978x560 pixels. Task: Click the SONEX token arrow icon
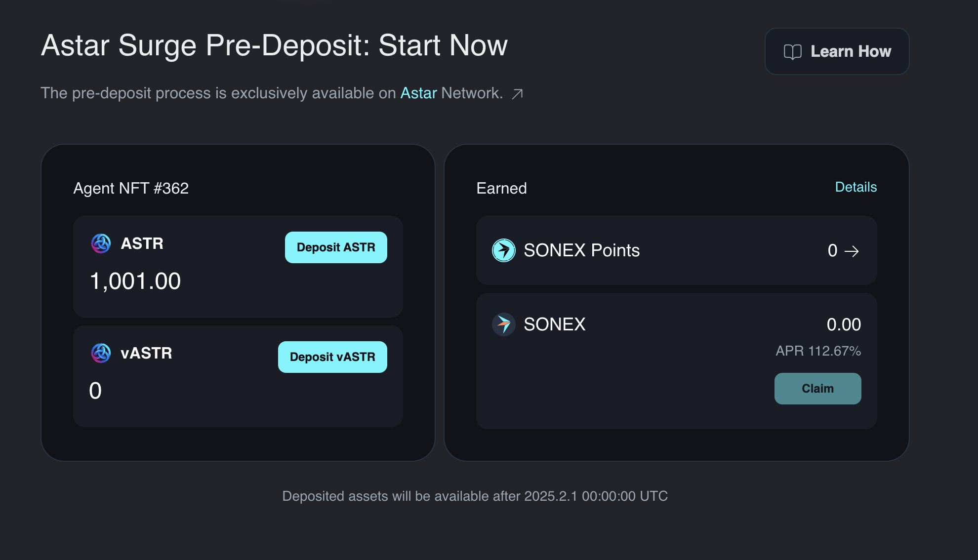503,324
